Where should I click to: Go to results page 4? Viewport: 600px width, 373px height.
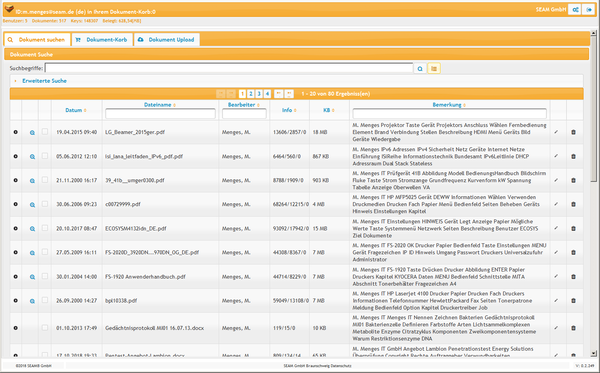pos(267,94)
